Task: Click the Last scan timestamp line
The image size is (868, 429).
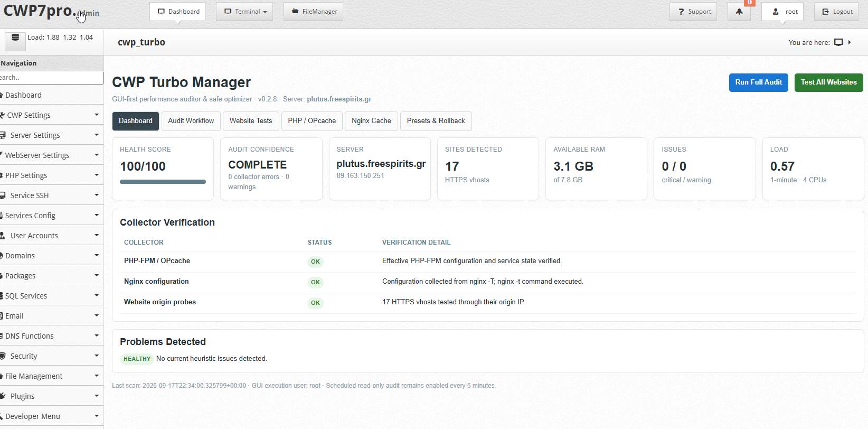Action: click(x=304, y=386)
